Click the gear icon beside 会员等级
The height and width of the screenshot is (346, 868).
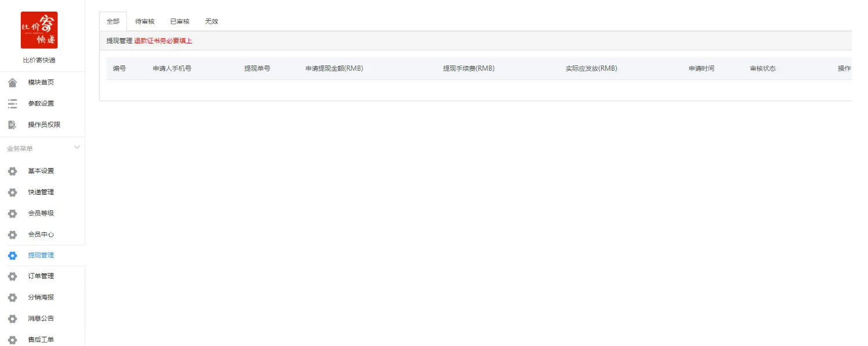point(12,213)
